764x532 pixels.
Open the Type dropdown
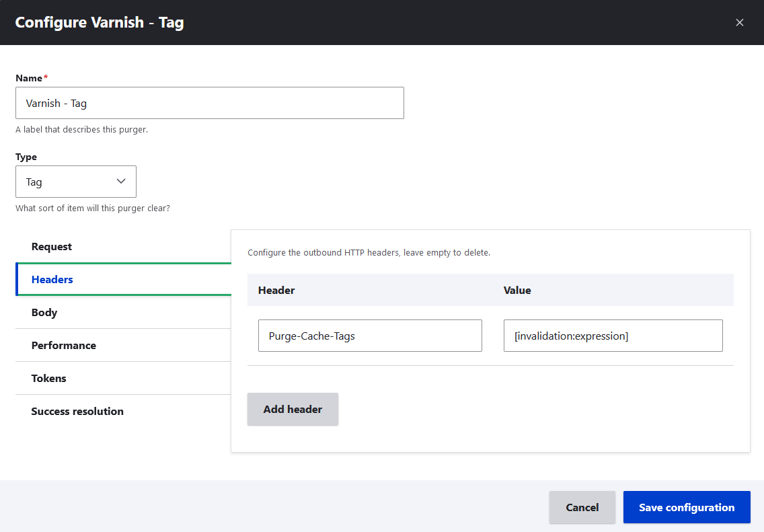click(75, 181)
